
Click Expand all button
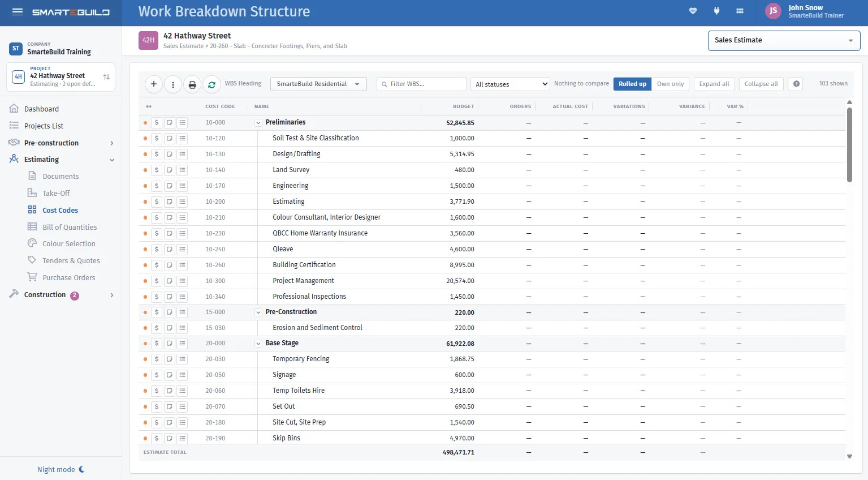pos(714,84)
